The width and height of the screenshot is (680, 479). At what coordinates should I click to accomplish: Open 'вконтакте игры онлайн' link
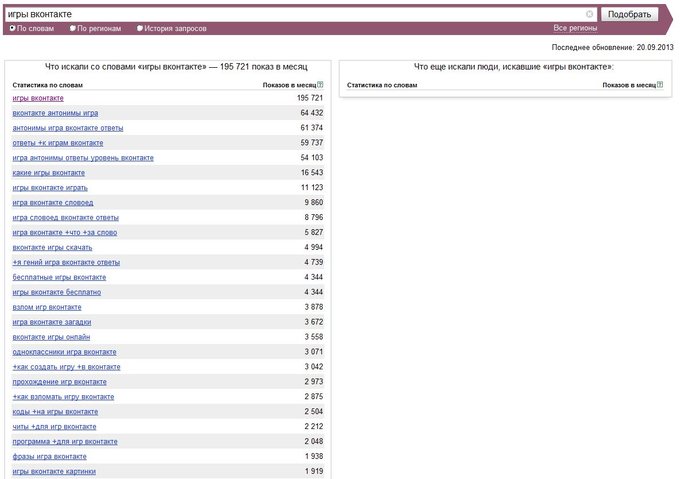click(51, 337)
